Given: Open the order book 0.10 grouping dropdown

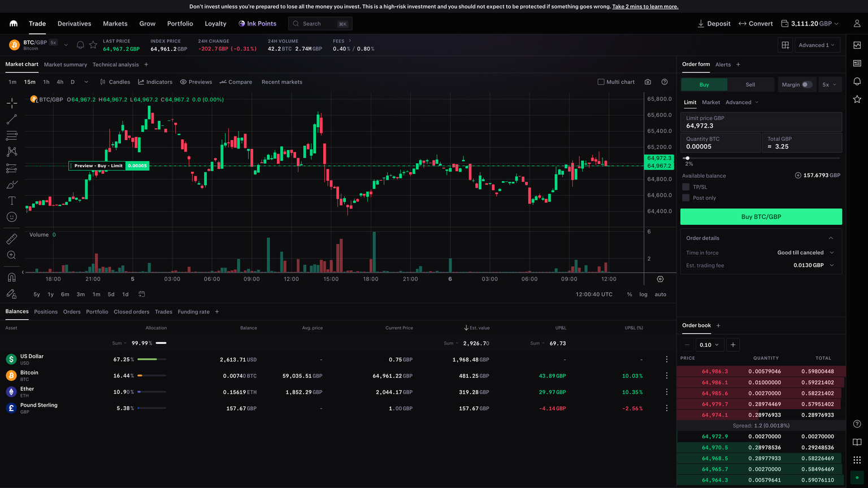Looking at the screenshot, I should point(709,345).
